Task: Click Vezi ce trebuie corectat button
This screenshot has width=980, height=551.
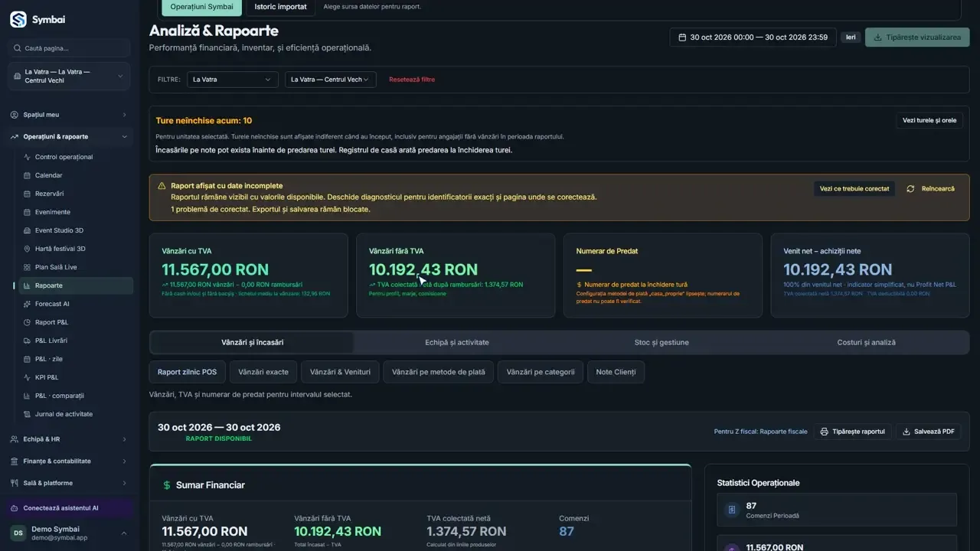Action: pyautogui.click(x=854, y=188)
